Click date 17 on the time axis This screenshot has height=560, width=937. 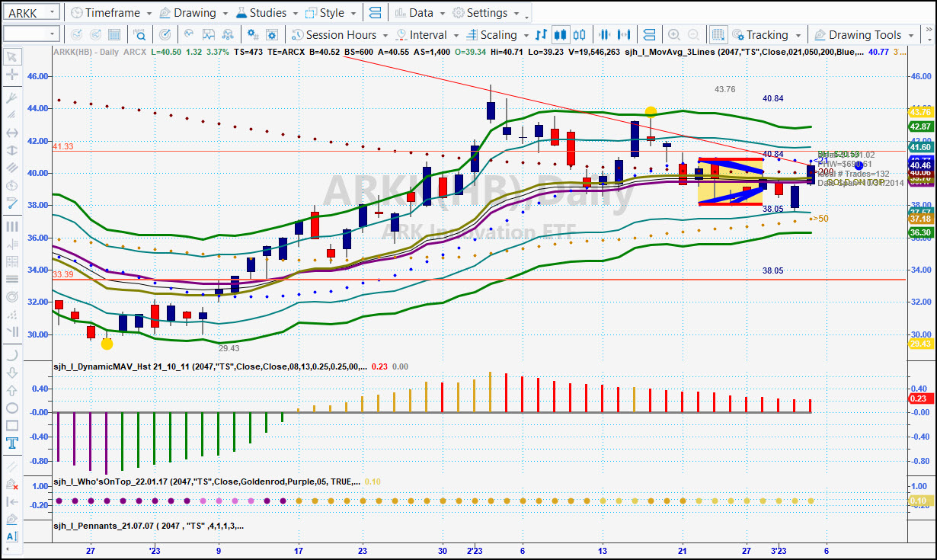(299, 550)
